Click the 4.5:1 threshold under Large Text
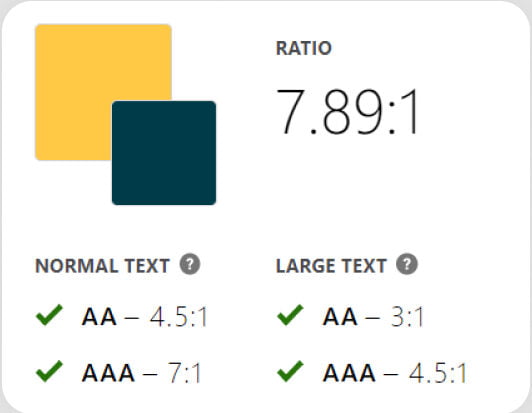 tap(438, 373)
